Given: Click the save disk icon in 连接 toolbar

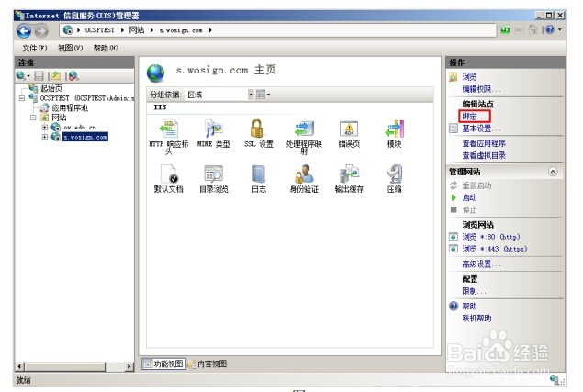Looking at the screenshot, I should (39, 76).
